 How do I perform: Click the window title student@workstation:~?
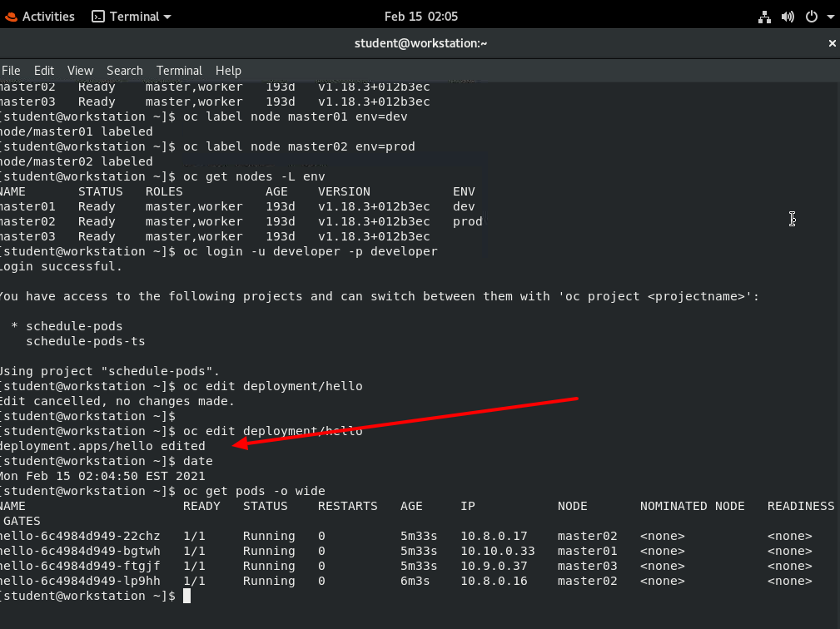[x=420, y=43]
